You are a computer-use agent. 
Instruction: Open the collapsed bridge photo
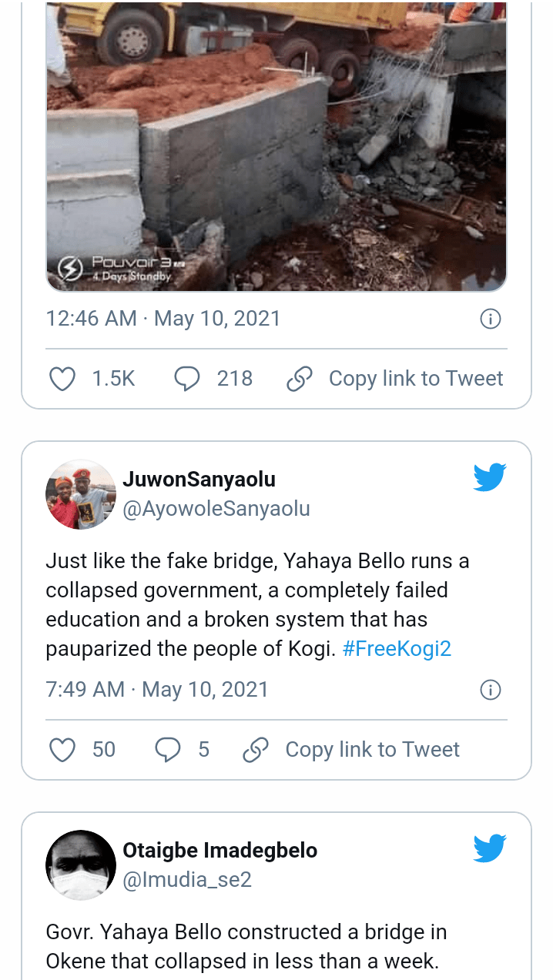276,146
